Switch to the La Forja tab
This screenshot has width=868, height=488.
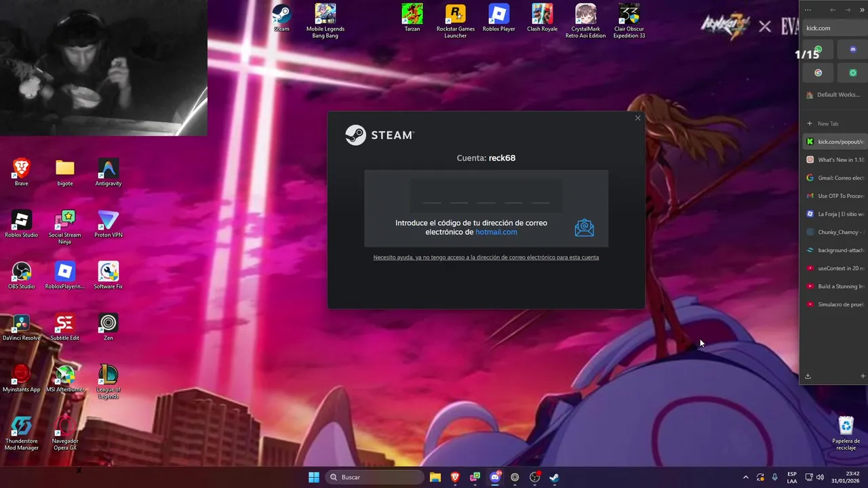(x=835, y=214)
